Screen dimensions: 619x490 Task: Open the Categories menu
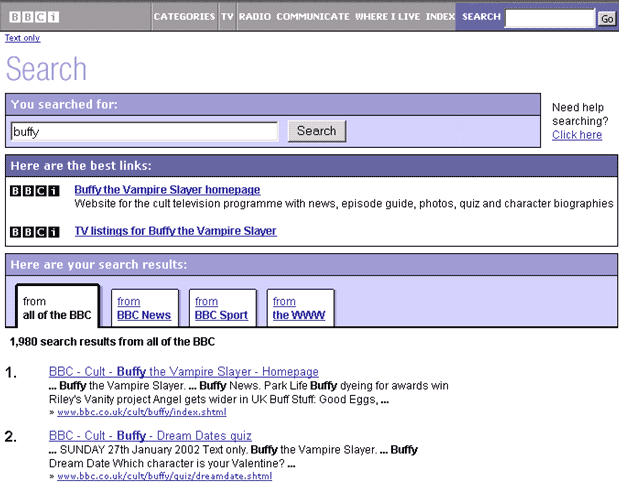point(184,17)
